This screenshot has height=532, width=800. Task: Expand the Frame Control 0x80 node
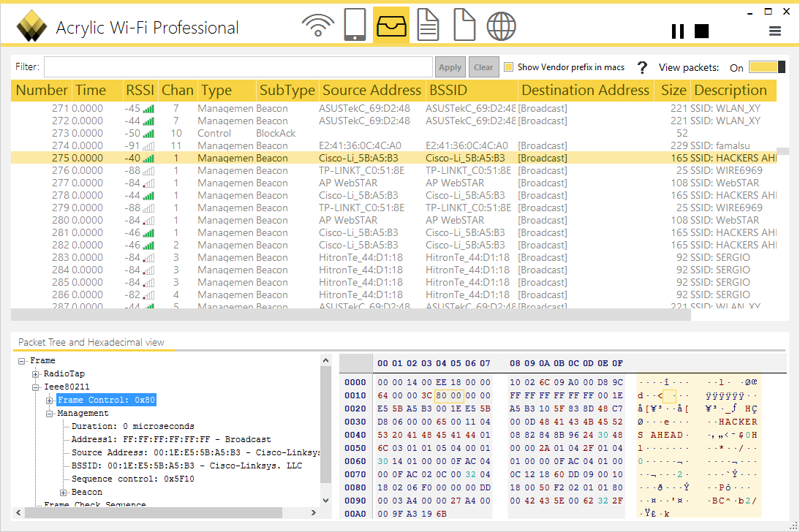coord(50,400)
